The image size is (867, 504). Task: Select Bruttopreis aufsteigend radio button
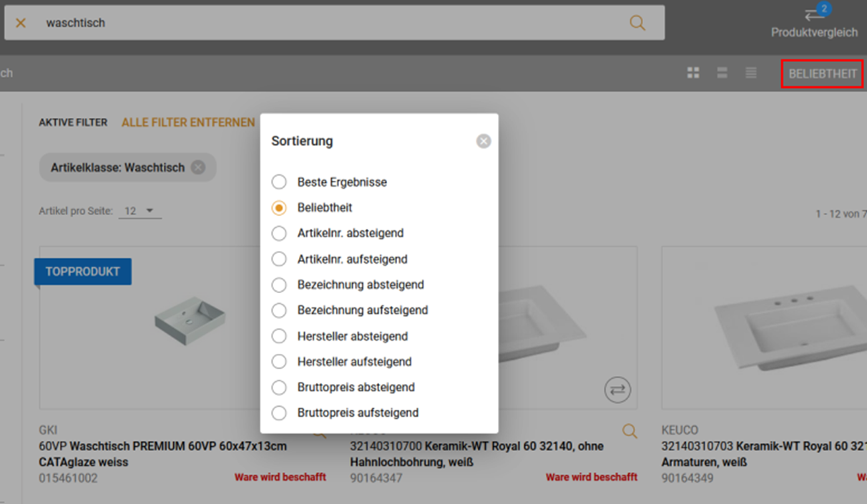pyautogui.click(x=279, y=412)
